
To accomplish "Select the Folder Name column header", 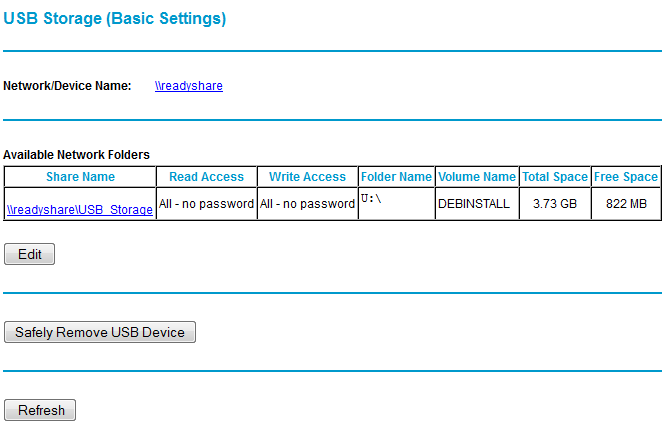I will [x=396, y=176].
